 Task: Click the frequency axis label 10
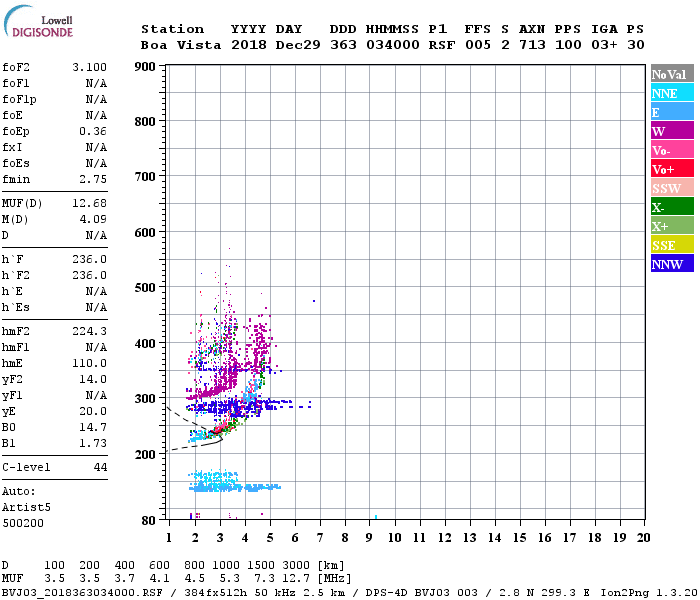pos(395,538)
